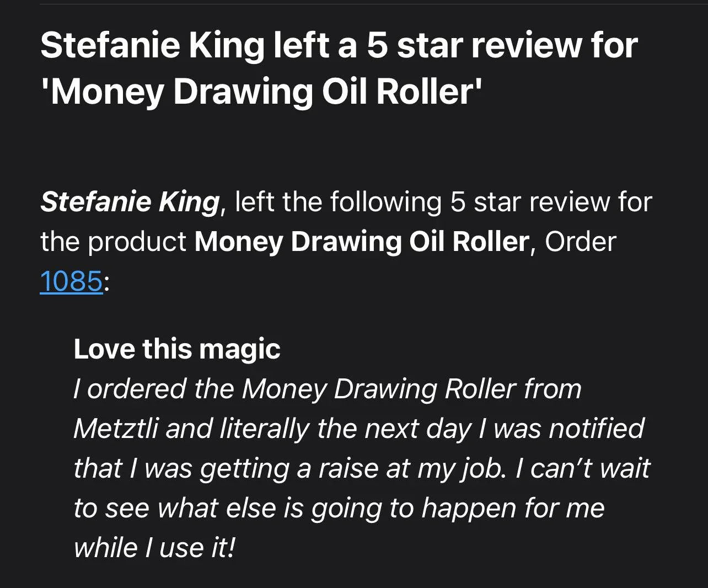The image size is (708, 588).
Task: Click the word "notified" in the review
Action: [598, 429]
